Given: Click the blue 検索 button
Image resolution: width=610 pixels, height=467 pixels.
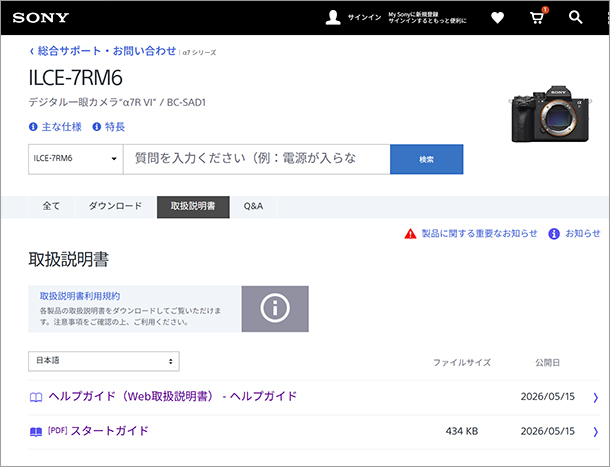Looking at the screenshot, I should tap(426, 159).
